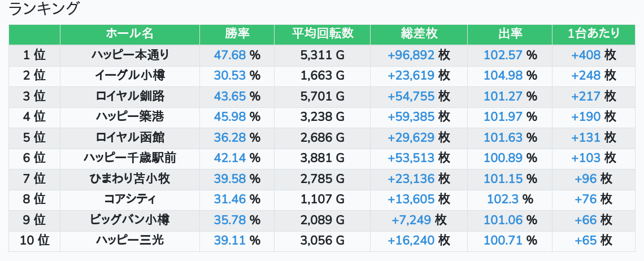Select the ハッピー三光 hall name
Image resolution: width=644 pixels, height=261 pixels.
click(x=129, y=241)
